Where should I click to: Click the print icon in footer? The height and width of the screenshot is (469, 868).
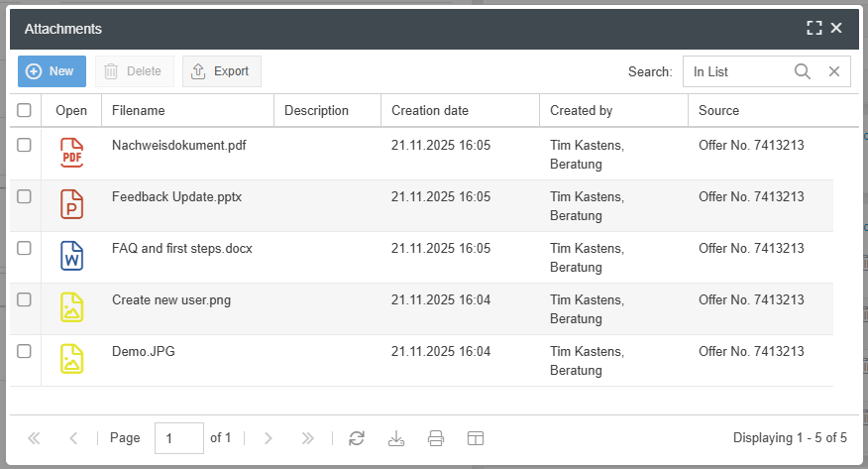(x=436, y=437)
